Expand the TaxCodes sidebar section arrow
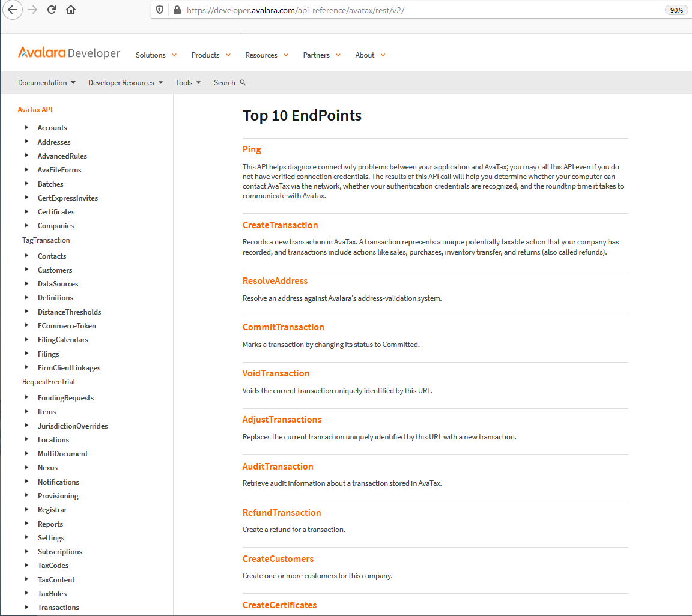 (x=26, y=565)
